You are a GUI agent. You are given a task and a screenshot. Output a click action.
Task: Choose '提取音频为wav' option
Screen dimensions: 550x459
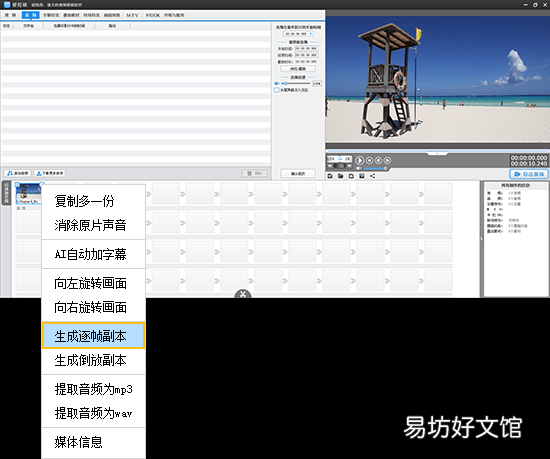[93, 413]
